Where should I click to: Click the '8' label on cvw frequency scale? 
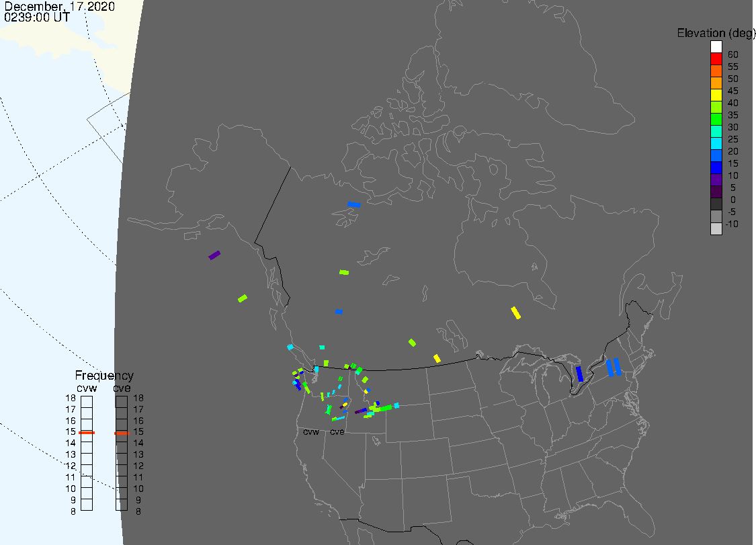[73, 511]
